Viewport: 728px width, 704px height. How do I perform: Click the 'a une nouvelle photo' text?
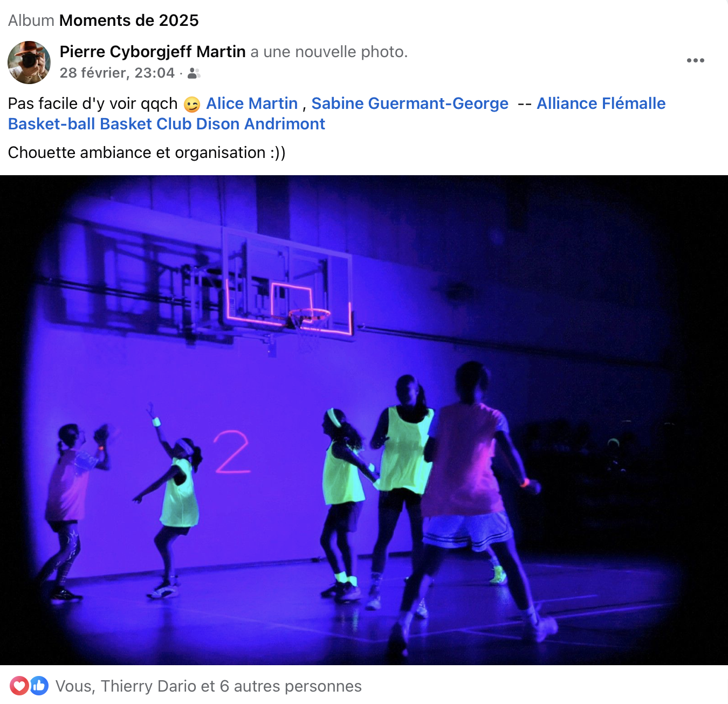329,52
